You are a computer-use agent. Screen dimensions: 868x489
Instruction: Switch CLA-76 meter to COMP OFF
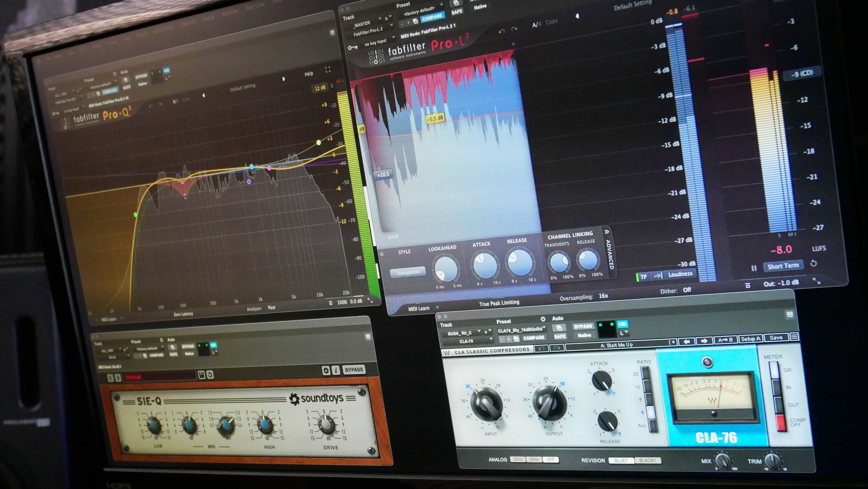pyautogui.click(x=781, y=423)
